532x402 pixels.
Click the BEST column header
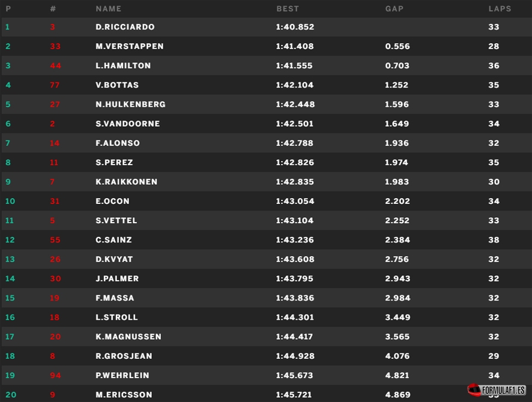[288, 9]
